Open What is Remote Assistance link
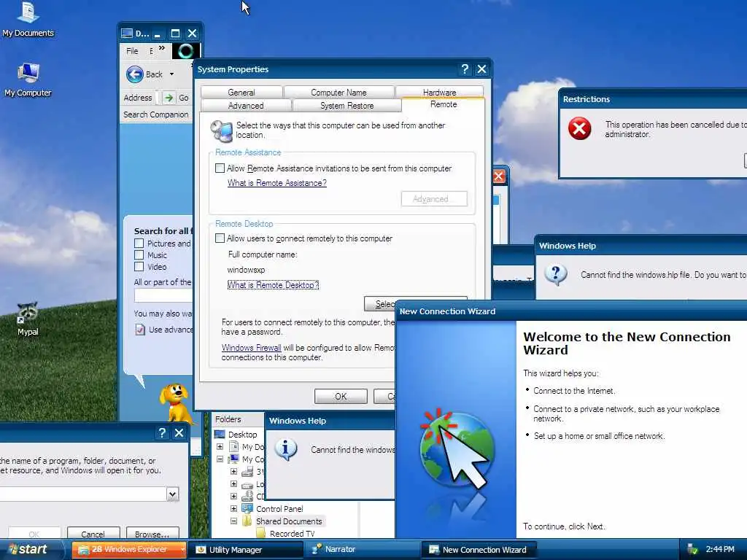This screenshot has height=560, width=747. pyautogui.click(x=276, y=183)
